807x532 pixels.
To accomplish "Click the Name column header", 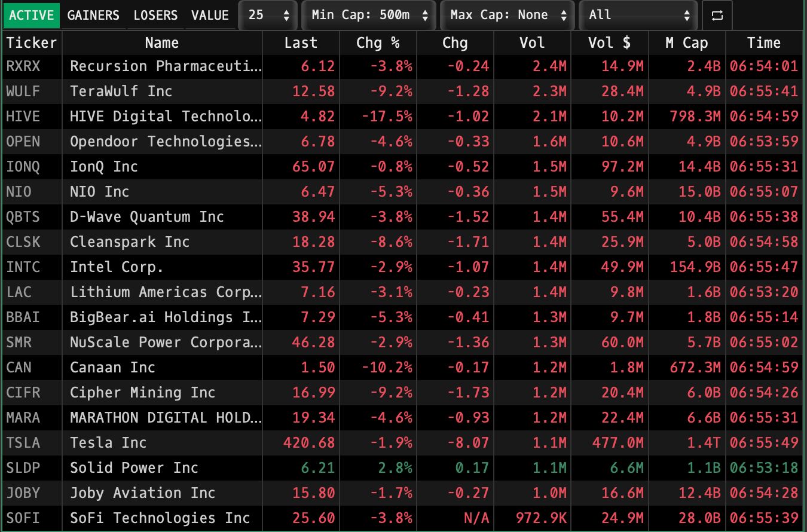I will tap(162, 42).
